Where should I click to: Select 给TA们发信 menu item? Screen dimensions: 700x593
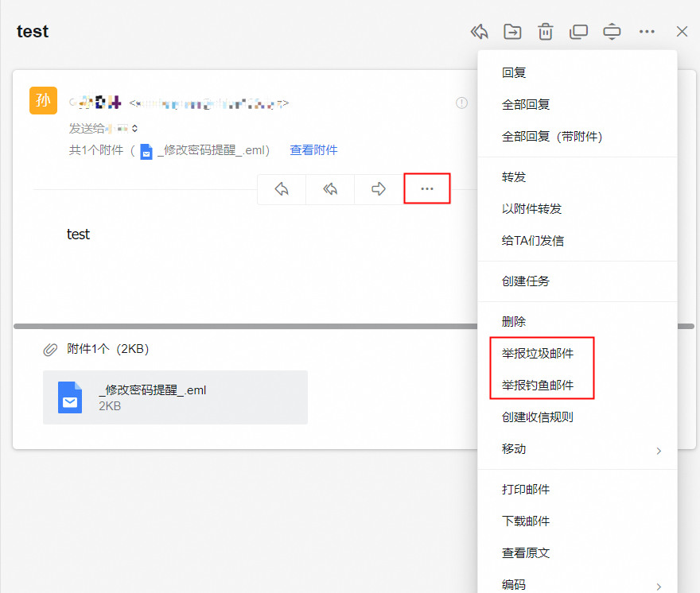577,241
